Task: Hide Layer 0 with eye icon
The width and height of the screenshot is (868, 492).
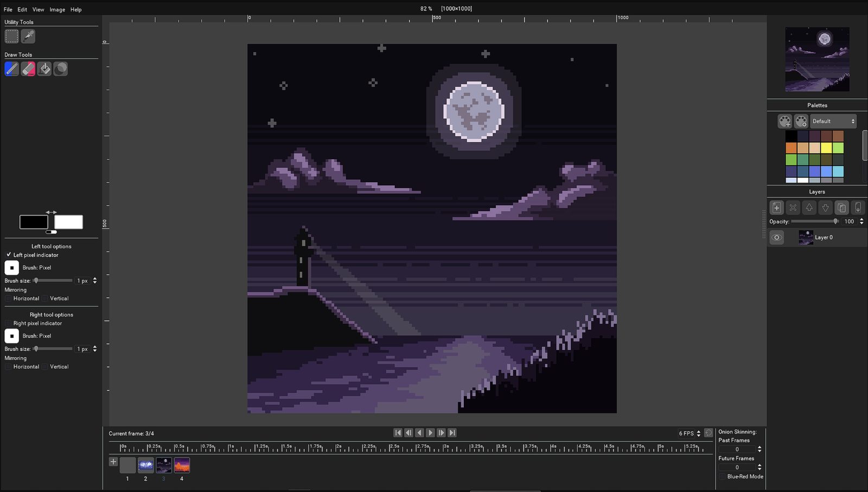Action: (x=777, y=237)
